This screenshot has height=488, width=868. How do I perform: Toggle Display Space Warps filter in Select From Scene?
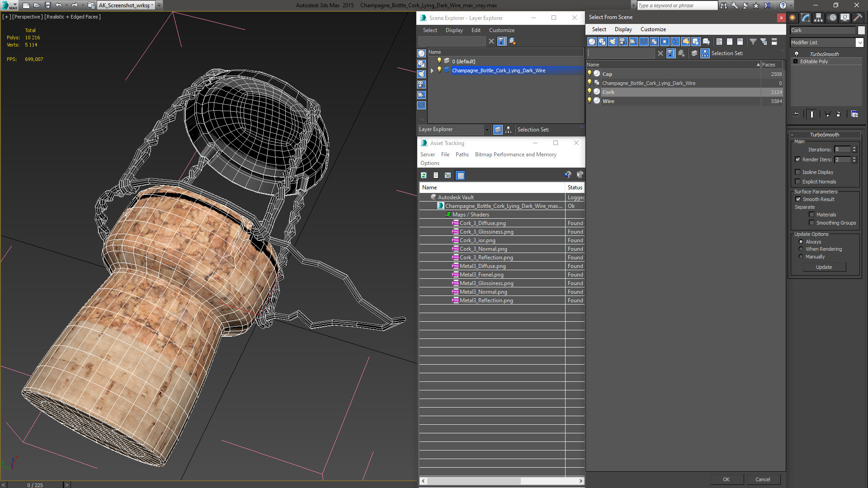pyautogui.click(x=644, y=42)
